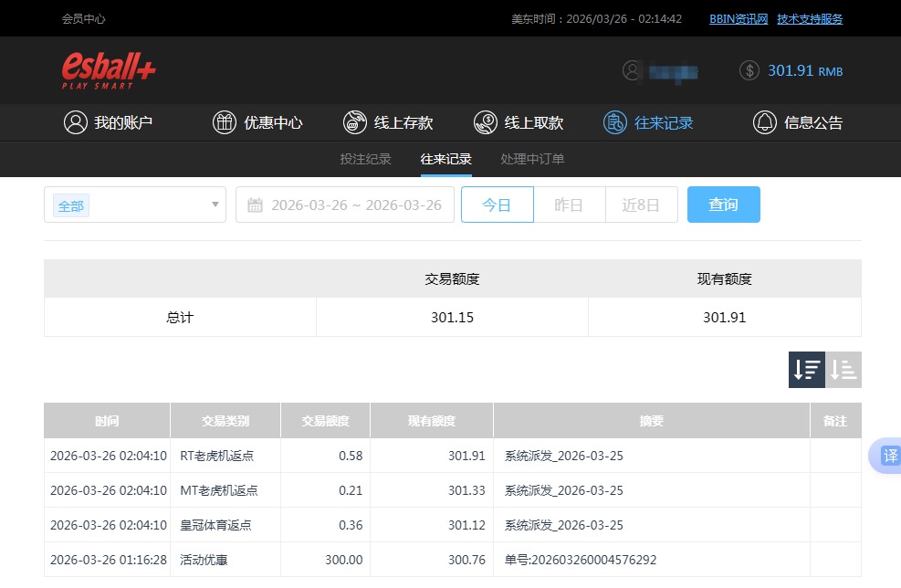Open the 线上存款 deposit icon

click(x=355, y=121)
